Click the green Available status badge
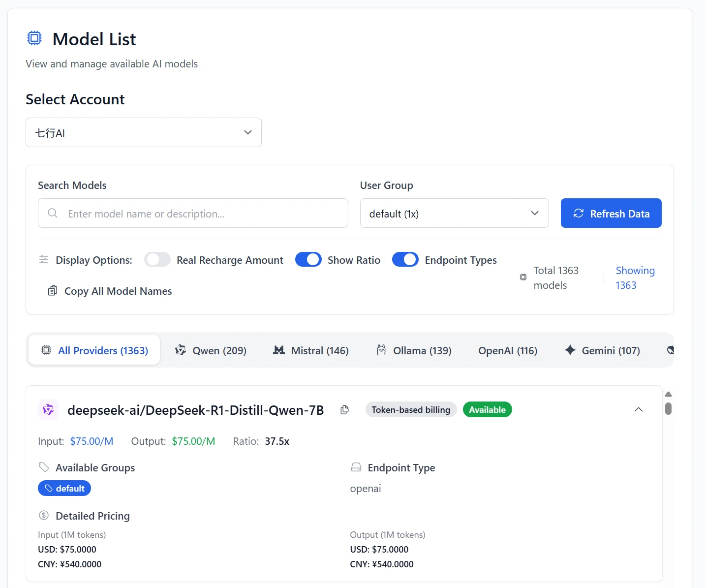706x588 pixels. pos(487,409)
